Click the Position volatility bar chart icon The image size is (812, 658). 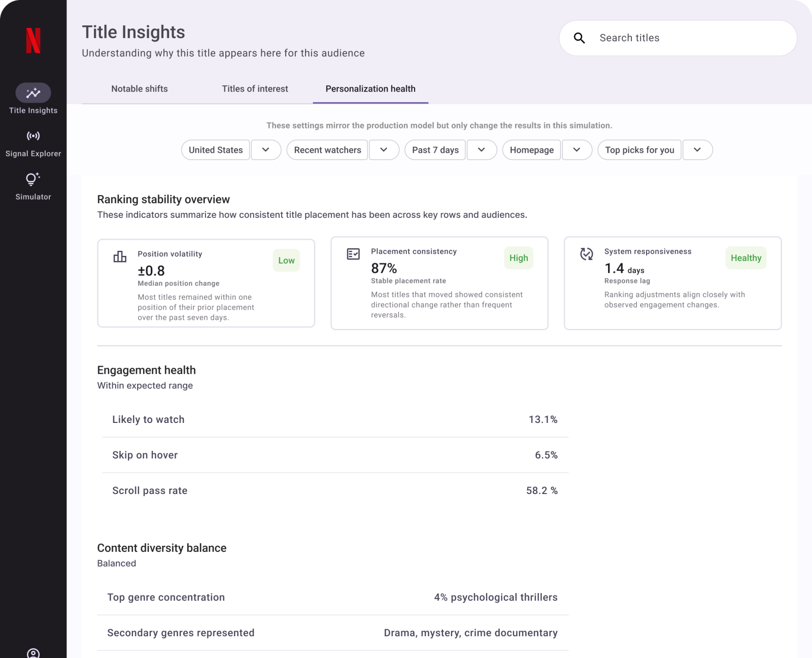point(120,256)
